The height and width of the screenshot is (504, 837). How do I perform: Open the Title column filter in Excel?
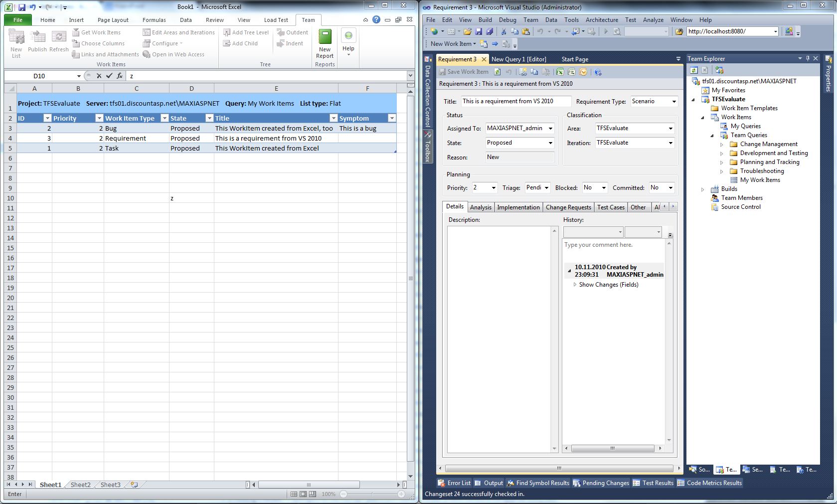[x=334, y=118]
